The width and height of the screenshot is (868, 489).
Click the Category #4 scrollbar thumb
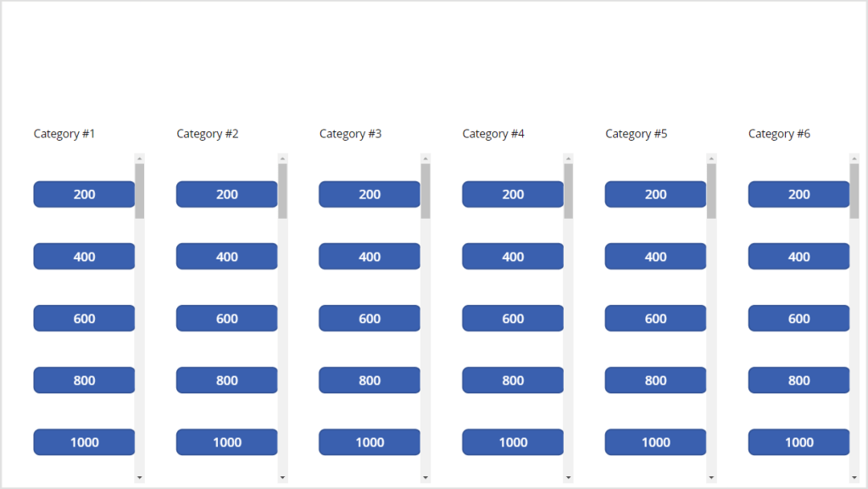tap(569, 191)
